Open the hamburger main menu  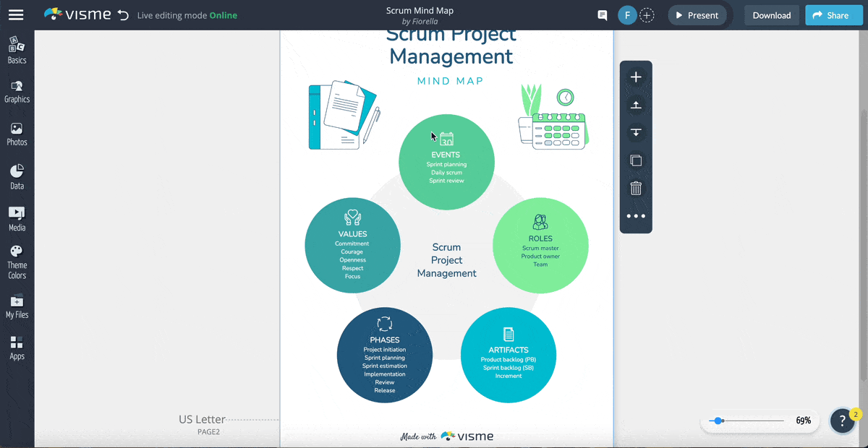pyautogui.click(x=16, y=14)
